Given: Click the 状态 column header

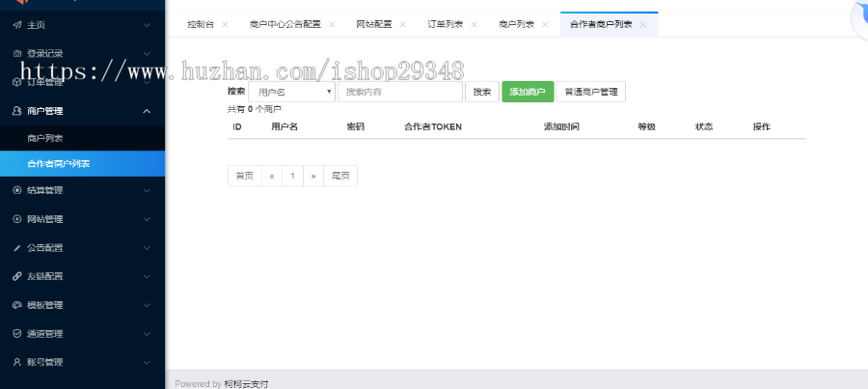Looking at the screenshot, I should click(704, 126).
